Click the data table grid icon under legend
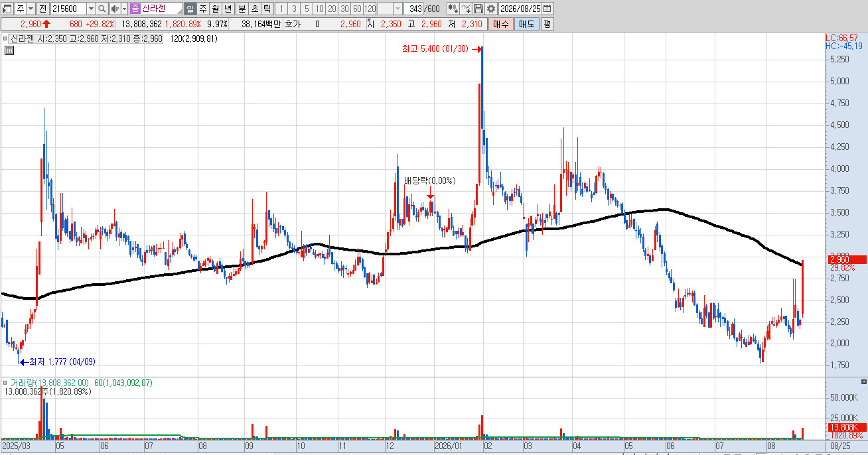868x455 pixels. coord(9,50)
